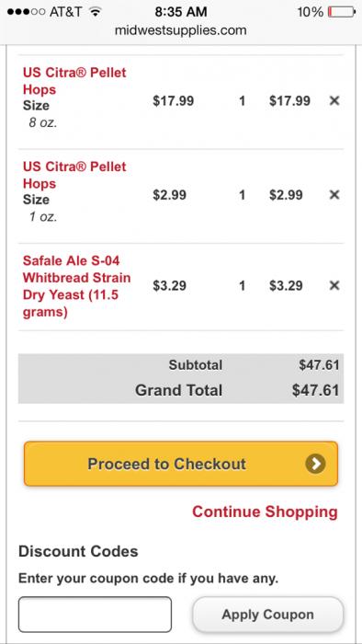The width and height of the screenshot is (362, 644).
Task: Click the Apply Coupon button
Action: pyautogui.click(x=267, y=615)
